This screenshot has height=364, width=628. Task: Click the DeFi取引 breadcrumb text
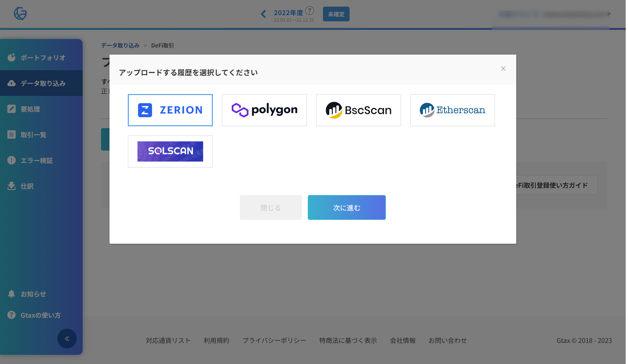[163, 46]
